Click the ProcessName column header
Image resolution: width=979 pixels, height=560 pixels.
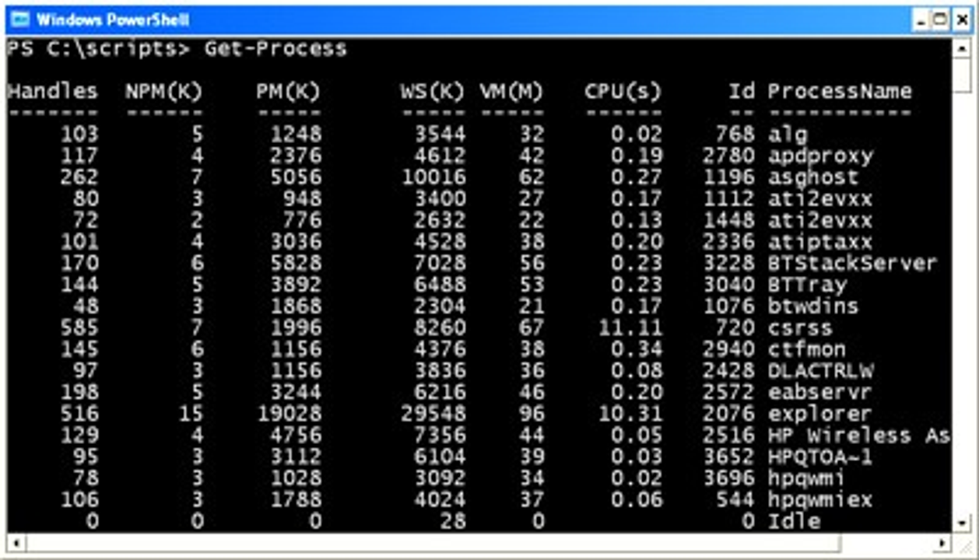click(x=839, y=92)
